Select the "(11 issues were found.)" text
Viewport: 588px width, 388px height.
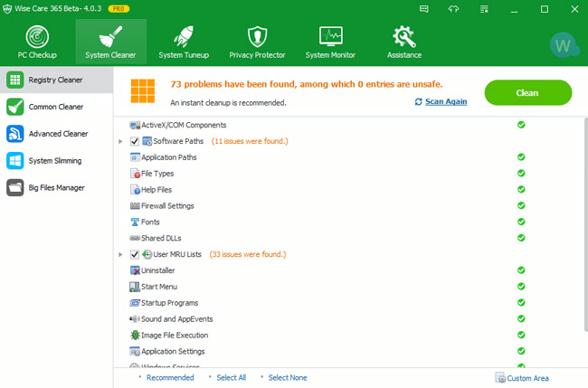(x=250, y=141)
